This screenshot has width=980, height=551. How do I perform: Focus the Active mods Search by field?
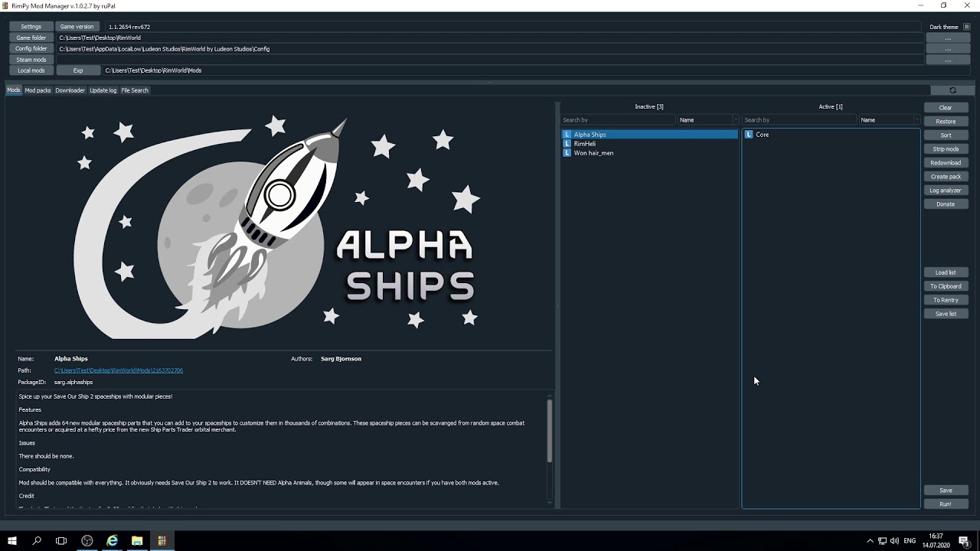[799, 120]
